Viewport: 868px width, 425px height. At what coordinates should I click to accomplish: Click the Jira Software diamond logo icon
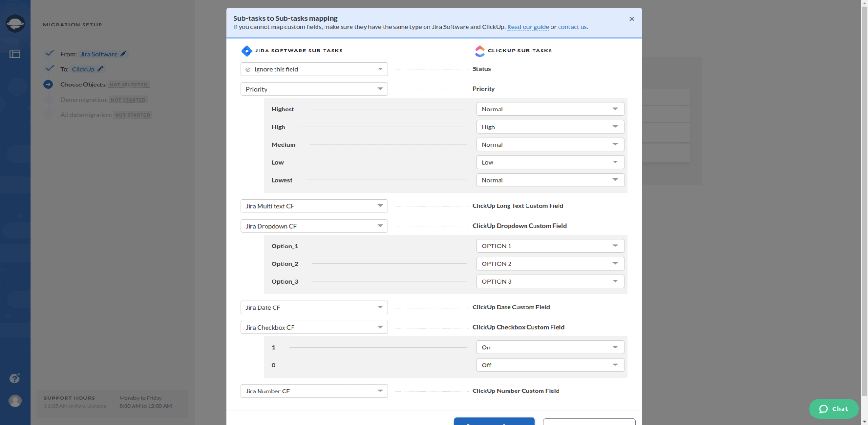(247, 51)
